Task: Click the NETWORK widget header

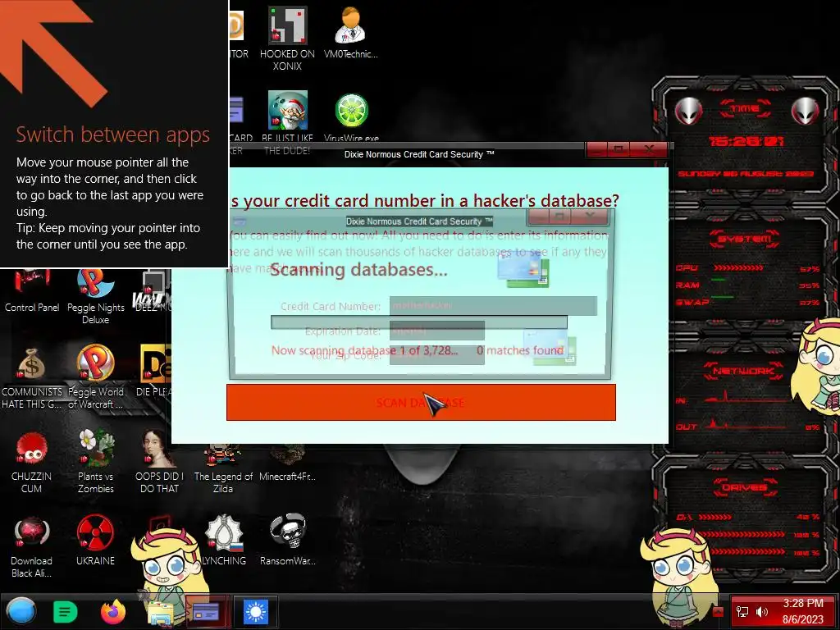Action: pos(744,371)
